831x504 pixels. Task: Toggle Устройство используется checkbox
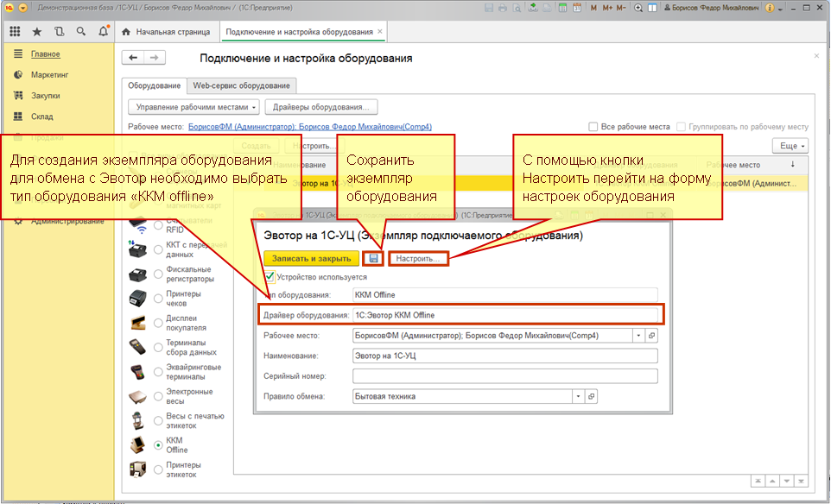click(x=270, y=276)
